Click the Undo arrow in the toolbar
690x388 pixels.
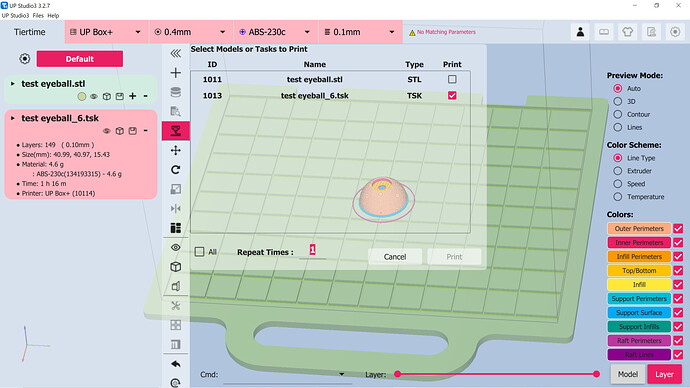pos(176,364)
